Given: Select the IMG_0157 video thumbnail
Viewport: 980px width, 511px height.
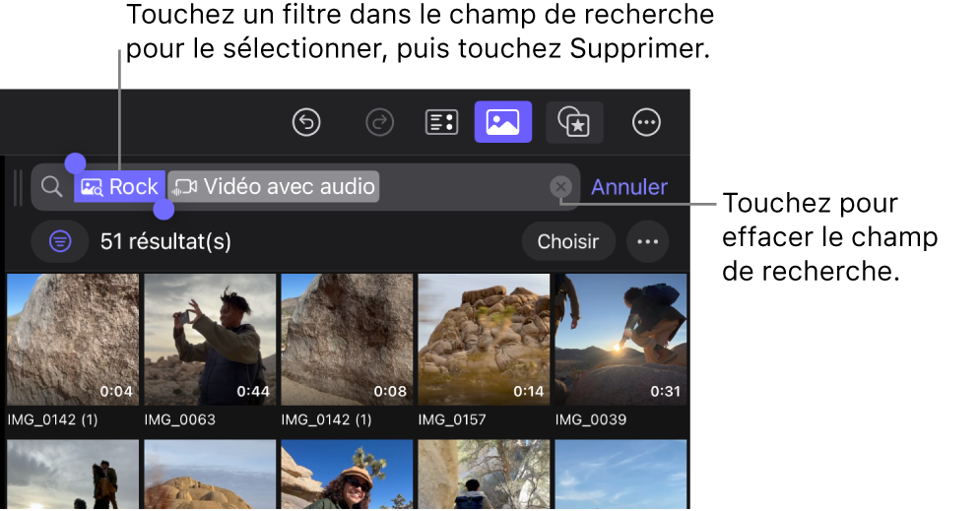Looking at the screenshot, I should (484, 340).
